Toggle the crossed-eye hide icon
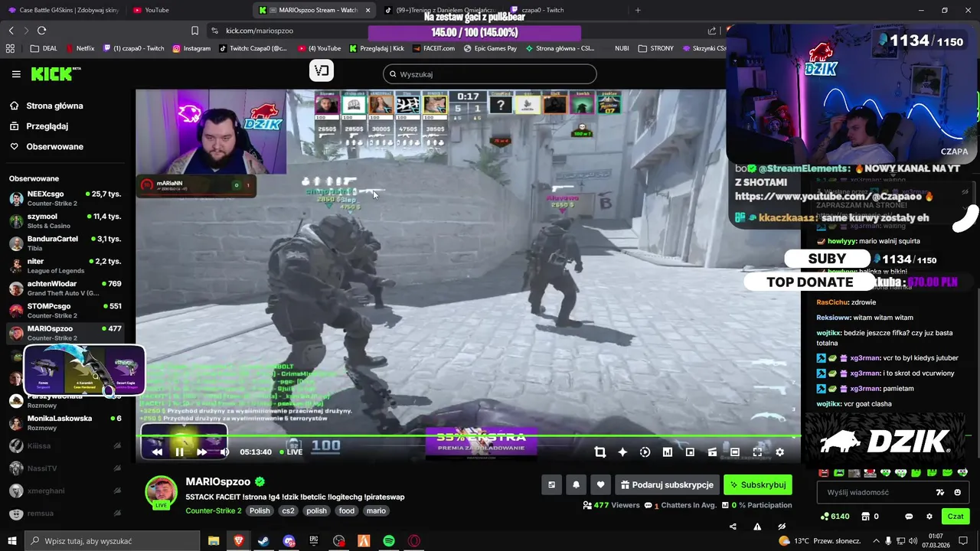This screenshot has width=980, height=551. pyautogui.click(x=782, y=527)
